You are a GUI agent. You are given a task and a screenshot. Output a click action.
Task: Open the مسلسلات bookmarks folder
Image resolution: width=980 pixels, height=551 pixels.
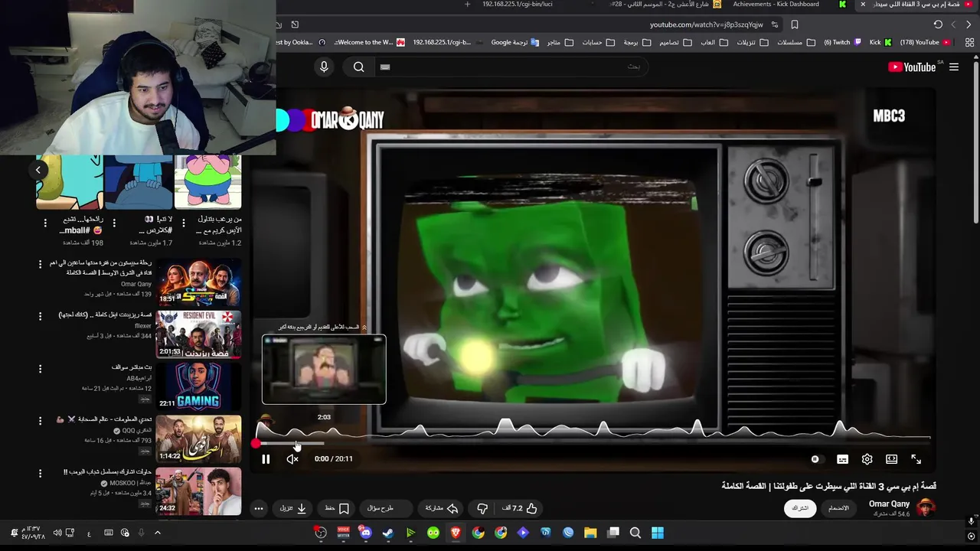[x=795, y=42]
